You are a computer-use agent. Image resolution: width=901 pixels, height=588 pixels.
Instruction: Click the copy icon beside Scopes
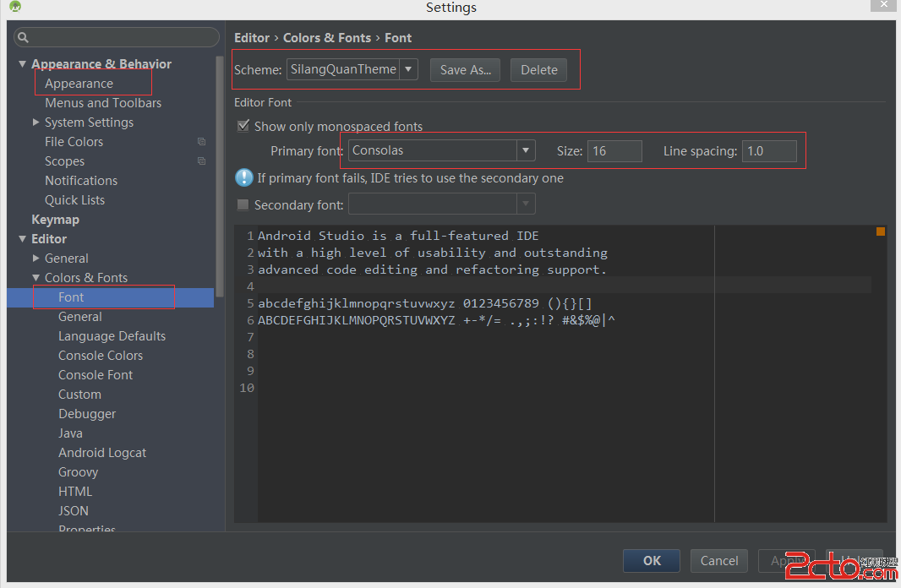tap(202, 161)
